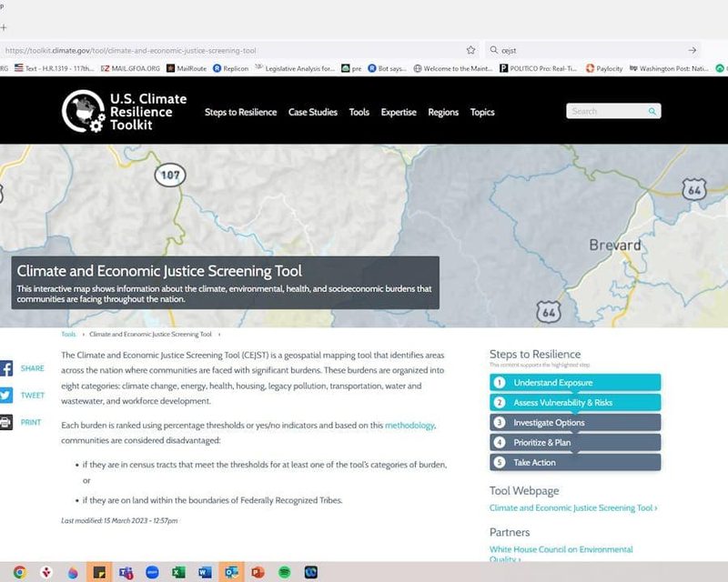Viewport: 728px width, 582px height.
Task: Open PowerPoint from the taskbar
Action: coord(258,572)
